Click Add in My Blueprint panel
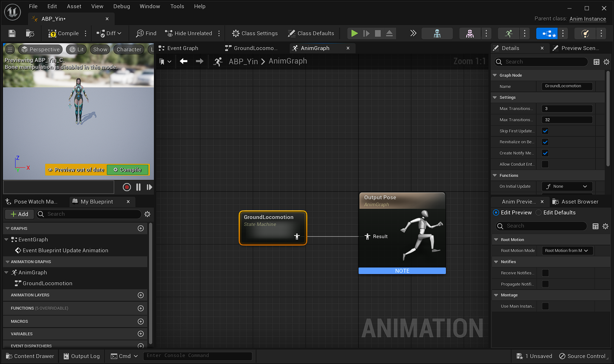The height and width of the screenshot is (364, 614). (x=19, y=214)
